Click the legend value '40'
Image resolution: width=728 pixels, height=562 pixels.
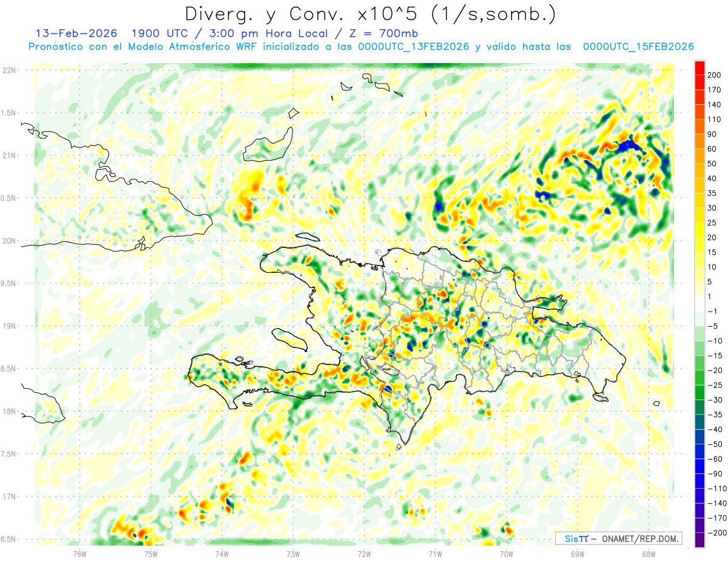click(x=713, y=178)
